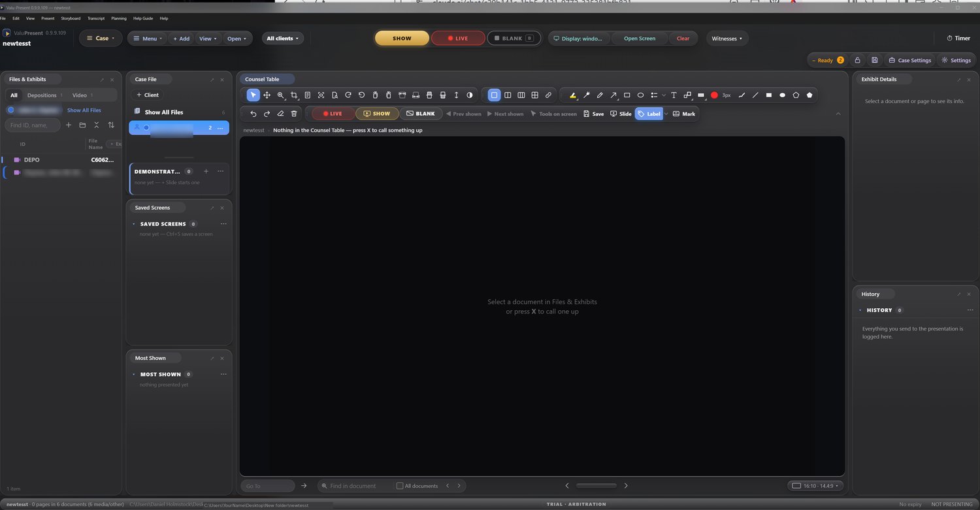Enable the All documents checkbox
The width and height of the screenshot is (980, 510).
pyautogui.click(x=400, y=486)
